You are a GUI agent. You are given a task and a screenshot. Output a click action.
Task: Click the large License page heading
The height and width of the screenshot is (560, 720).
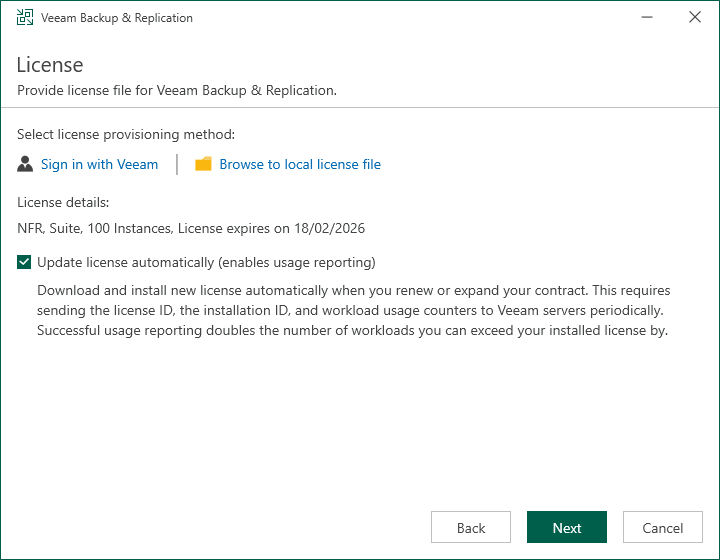pyautogui.click(x=50, y=65)
